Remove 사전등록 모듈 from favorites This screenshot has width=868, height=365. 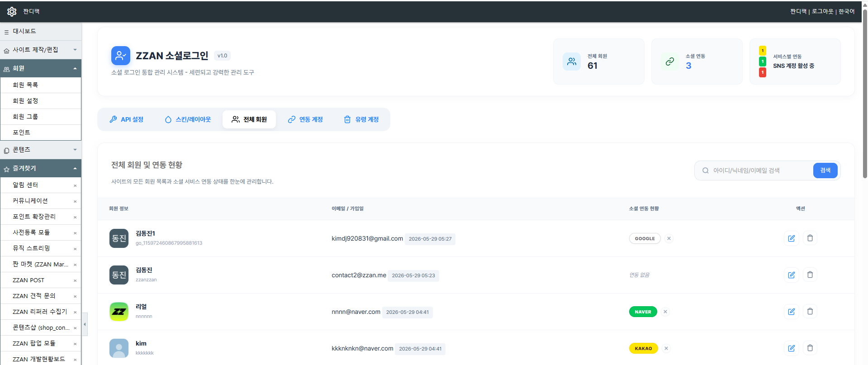(x=75, y=233)
